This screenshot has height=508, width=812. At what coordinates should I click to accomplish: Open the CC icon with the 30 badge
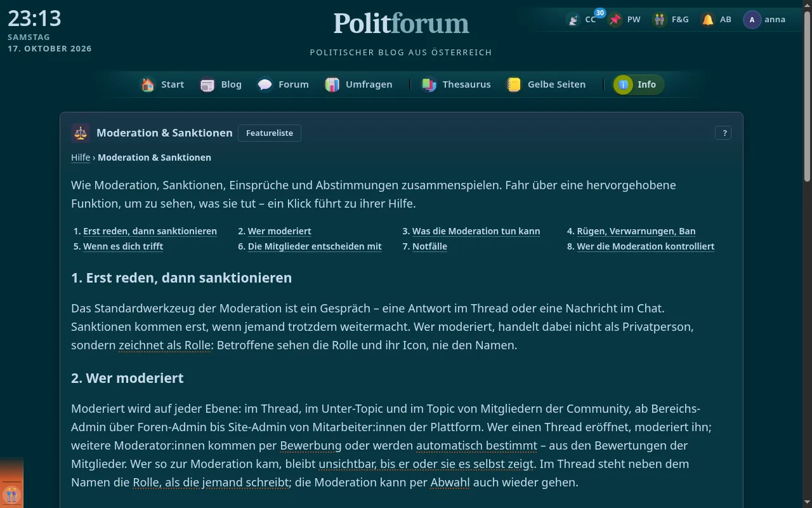pos(573,20)
